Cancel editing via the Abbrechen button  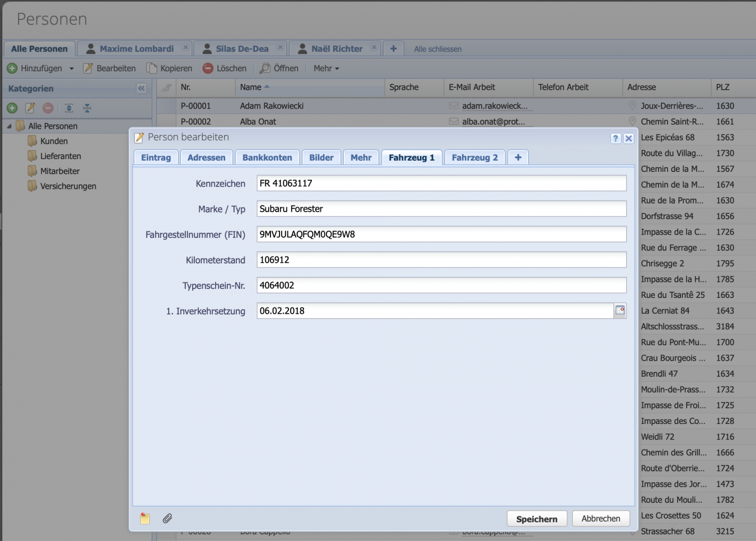click(x=601, y=519)
